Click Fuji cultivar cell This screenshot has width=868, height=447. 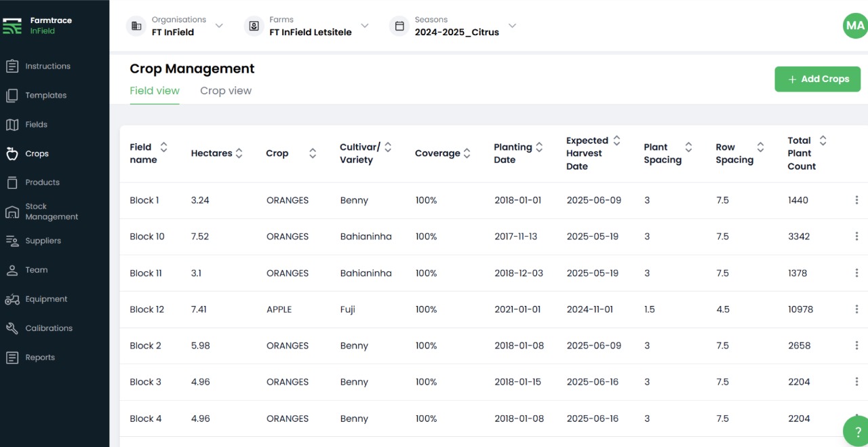tap(348, 309)
